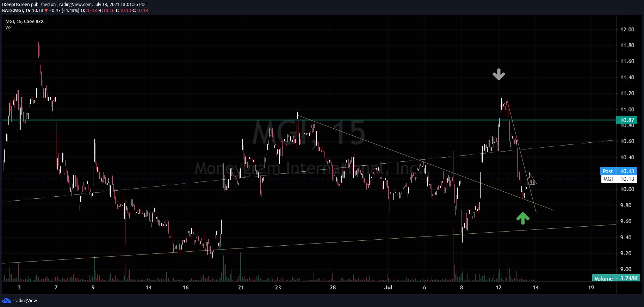Click the L:10.10 low value in header
Viewport: 644px width, 307px height.
pyautogui.click(x=124, y=11)
